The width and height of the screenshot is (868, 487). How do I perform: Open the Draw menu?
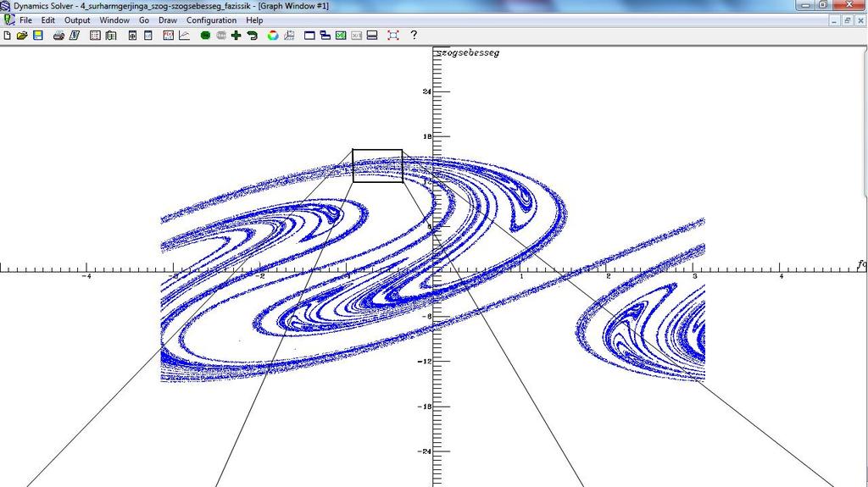pos(168,20)
